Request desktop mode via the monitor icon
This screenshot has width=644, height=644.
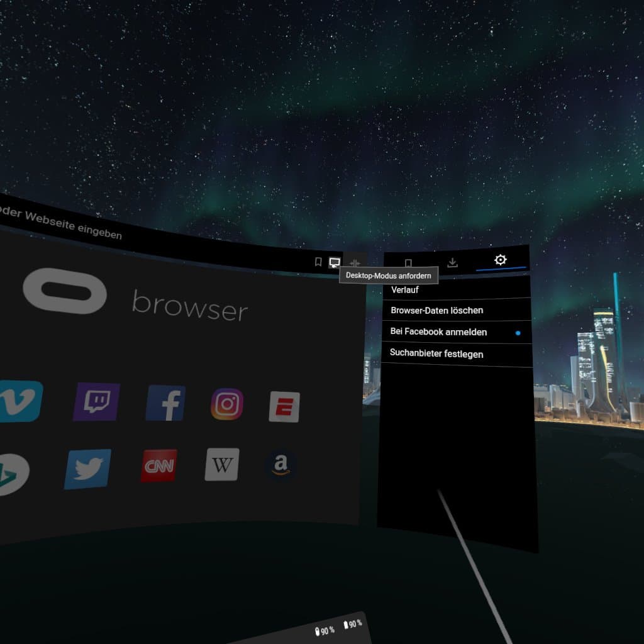(x=335, y=263)
